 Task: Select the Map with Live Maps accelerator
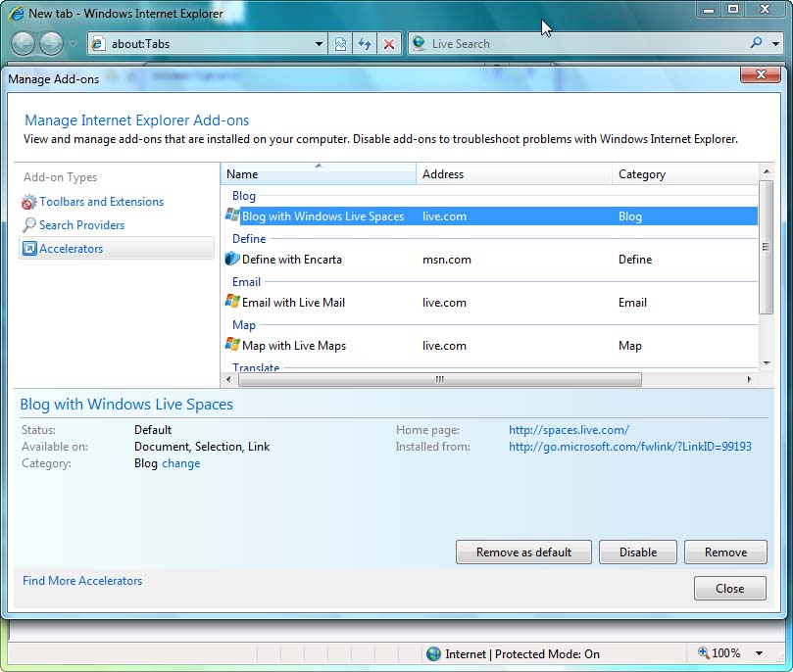click(293, 346)
